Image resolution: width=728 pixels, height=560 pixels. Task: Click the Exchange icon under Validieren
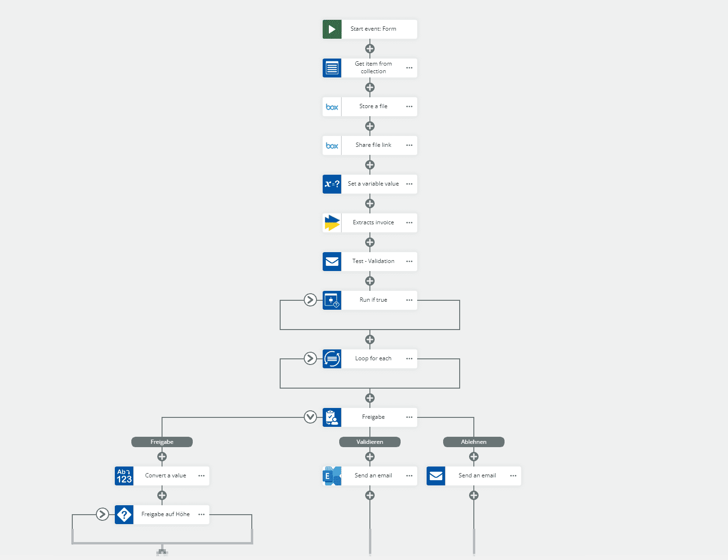[332, 476]
